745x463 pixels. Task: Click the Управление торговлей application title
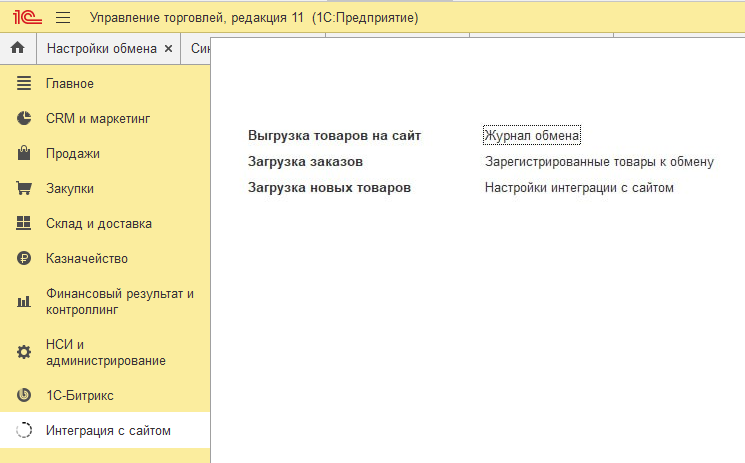[x=254, y=18]
